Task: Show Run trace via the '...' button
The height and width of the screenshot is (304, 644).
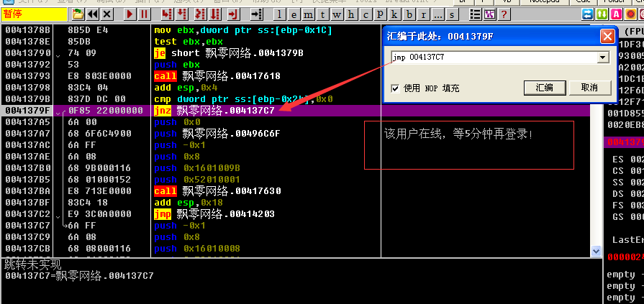Action: point(437,14)
